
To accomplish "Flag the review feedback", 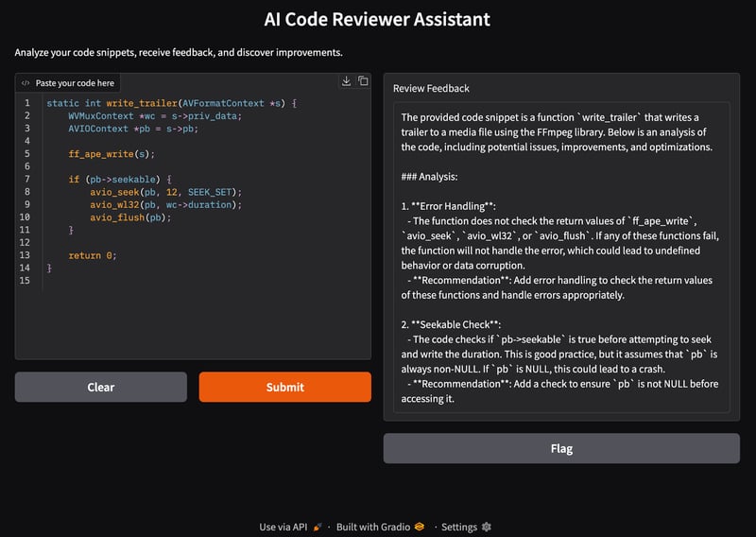I will 561,449.
